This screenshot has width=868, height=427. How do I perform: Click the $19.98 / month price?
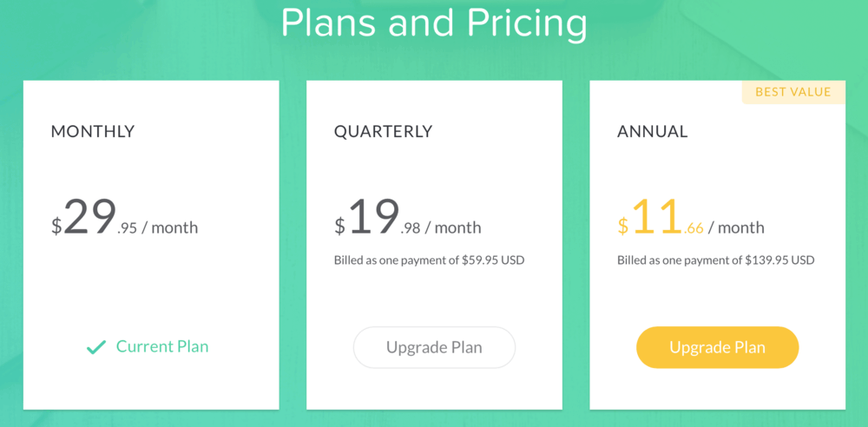[x=407, y=218]
